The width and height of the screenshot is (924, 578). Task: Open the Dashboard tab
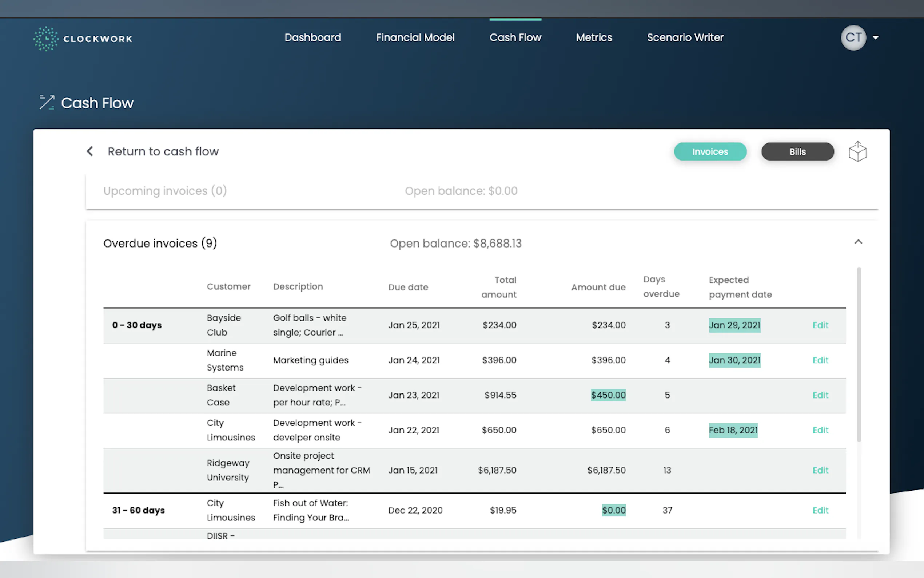point(312,37)
